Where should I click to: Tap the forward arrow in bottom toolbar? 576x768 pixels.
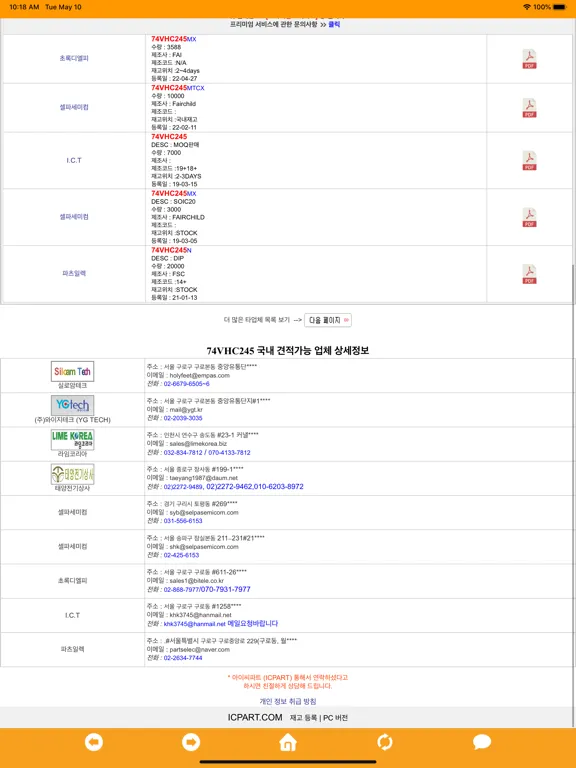[x=191, y=743]
